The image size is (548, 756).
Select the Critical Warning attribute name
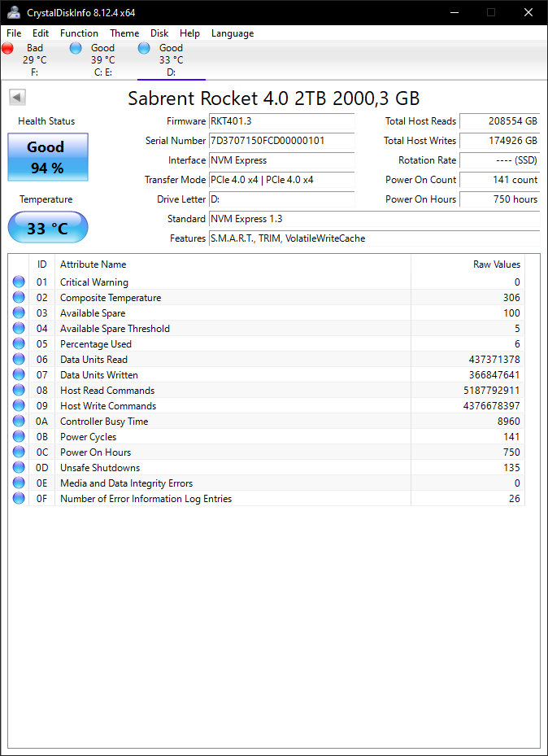[x=94, y=282]
